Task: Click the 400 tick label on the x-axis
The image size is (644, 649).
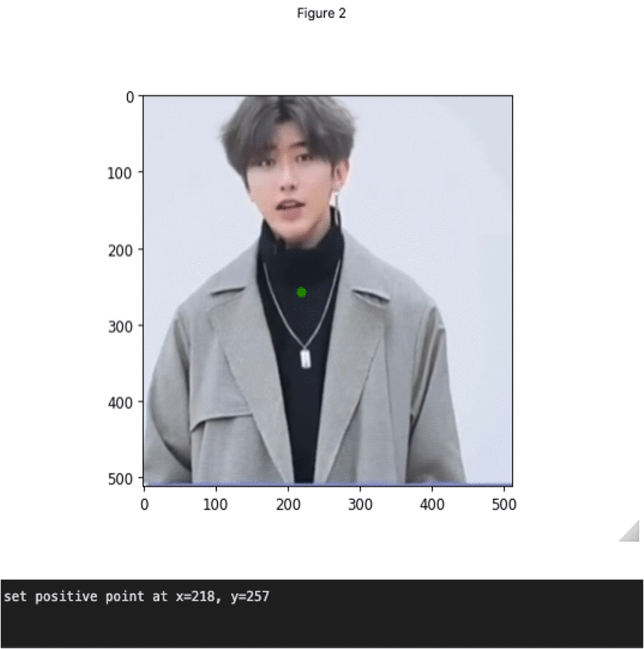Action: (432, 505)
